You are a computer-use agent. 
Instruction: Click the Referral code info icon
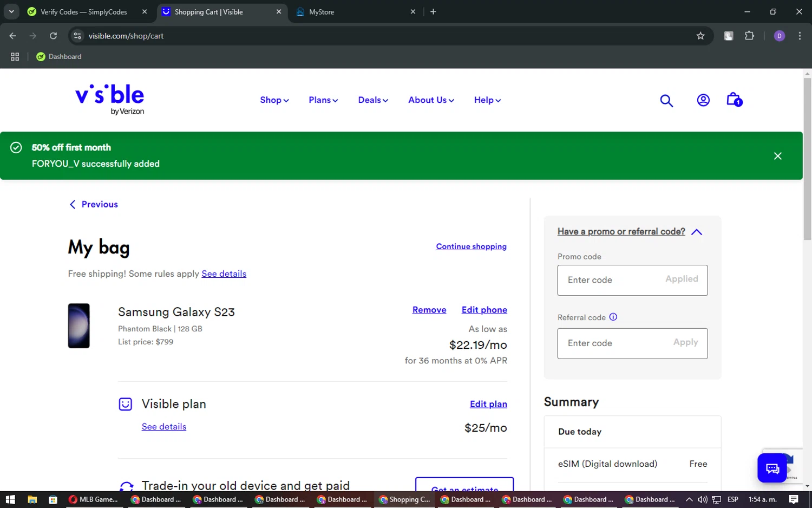tap(613, 317)
